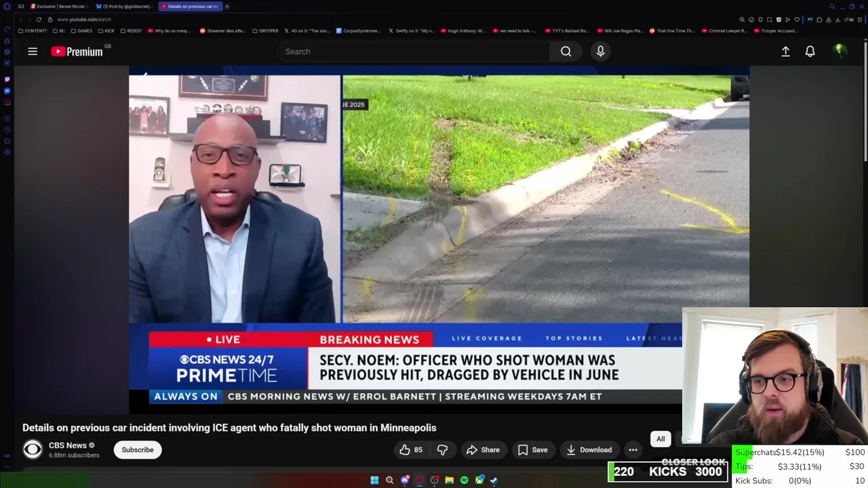Open browser extensions cube icon

click(x=819, y=20)
